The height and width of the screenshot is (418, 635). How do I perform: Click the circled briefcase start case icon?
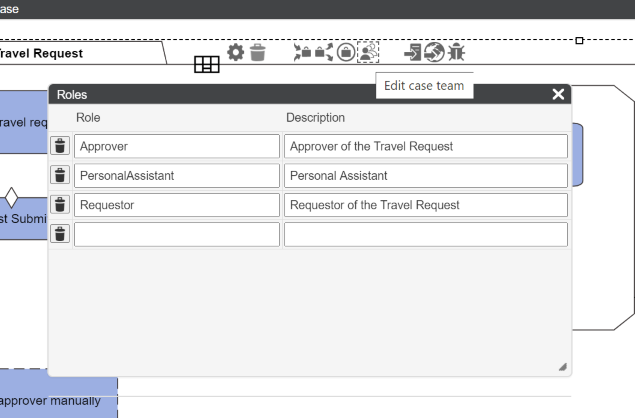[x=346, y=52]
